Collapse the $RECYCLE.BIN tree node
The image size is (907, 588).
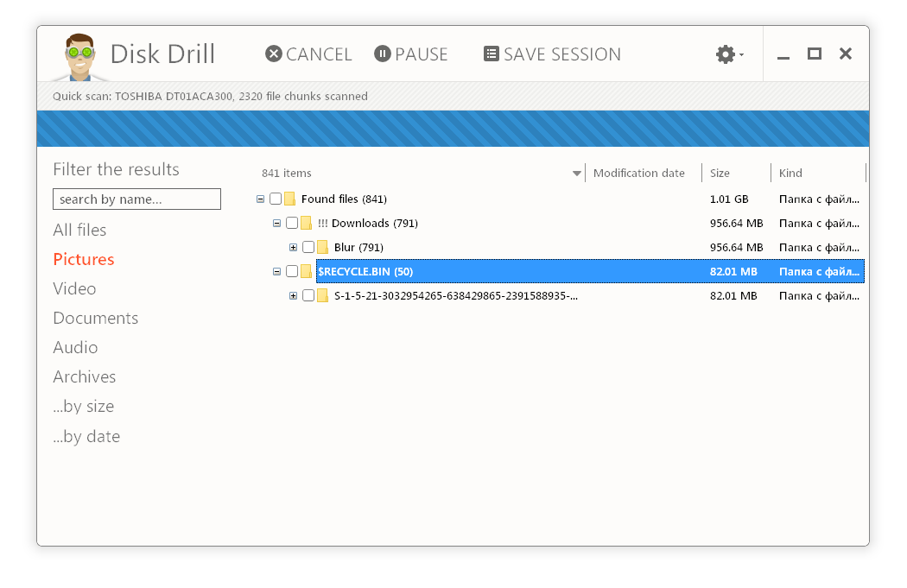coord(276,272)
